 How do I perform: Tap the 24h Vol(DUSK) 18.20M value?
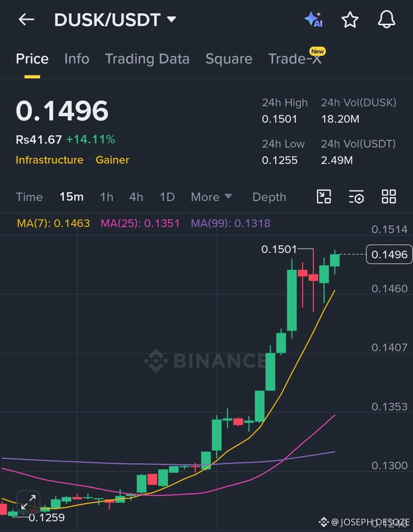(340, 119)
